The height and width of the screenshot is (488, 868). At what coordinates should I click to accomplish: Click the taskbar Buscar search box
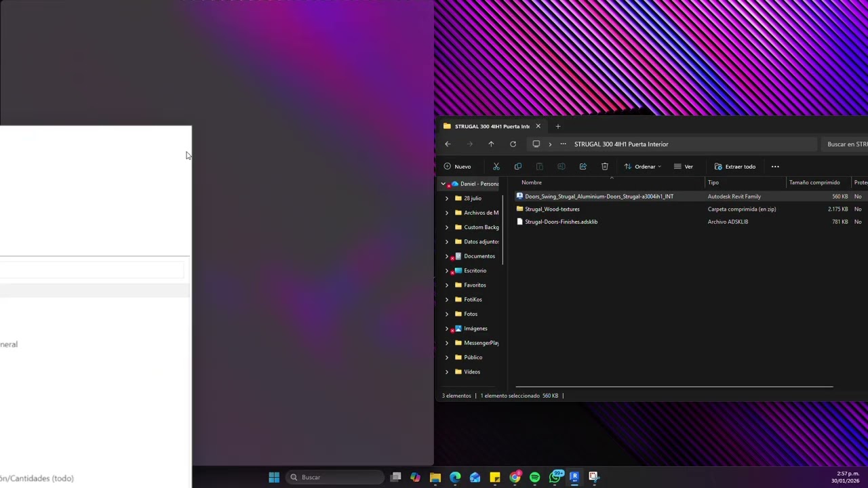tap(336, 477)
